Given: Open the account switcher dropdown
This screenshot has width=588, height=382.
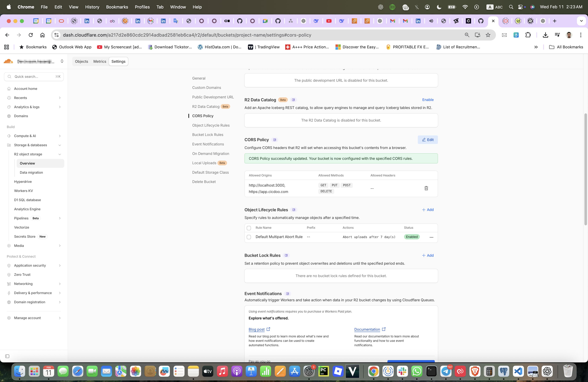Looking at the screenshot, I should tap(62, 61).
